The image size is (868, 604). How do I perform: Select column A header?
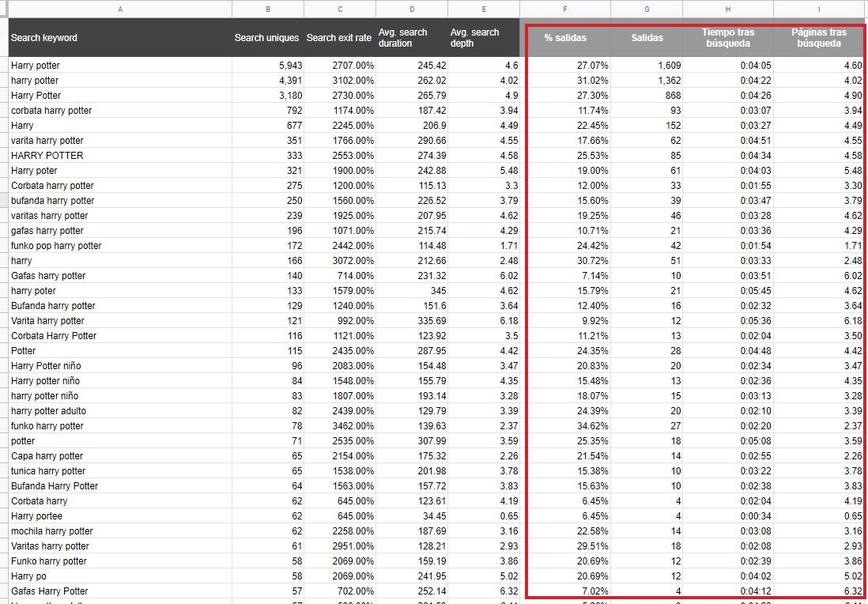120,9
